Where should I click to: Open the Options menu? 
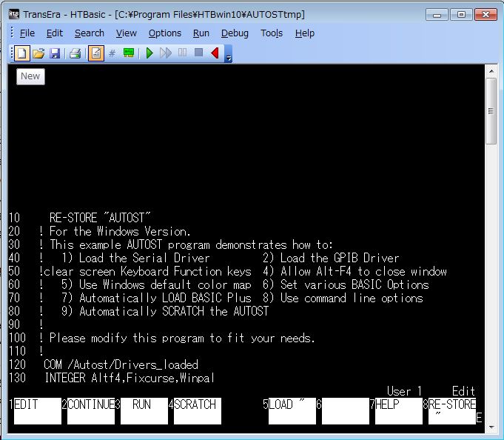[x=165, y=33]
